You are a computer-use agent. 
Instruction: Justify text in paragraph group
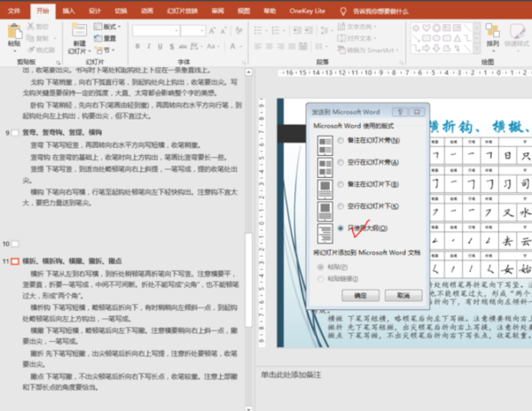click(x=292, y=46)
